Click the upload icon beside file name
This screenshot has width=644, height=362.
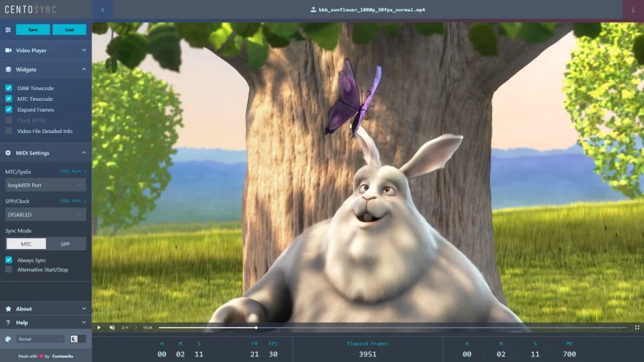click(x=313, y=9)
